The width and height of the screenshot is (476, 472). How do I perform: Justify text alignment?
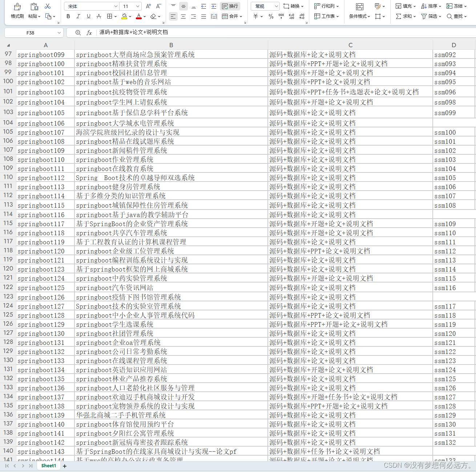click(204, 16)
